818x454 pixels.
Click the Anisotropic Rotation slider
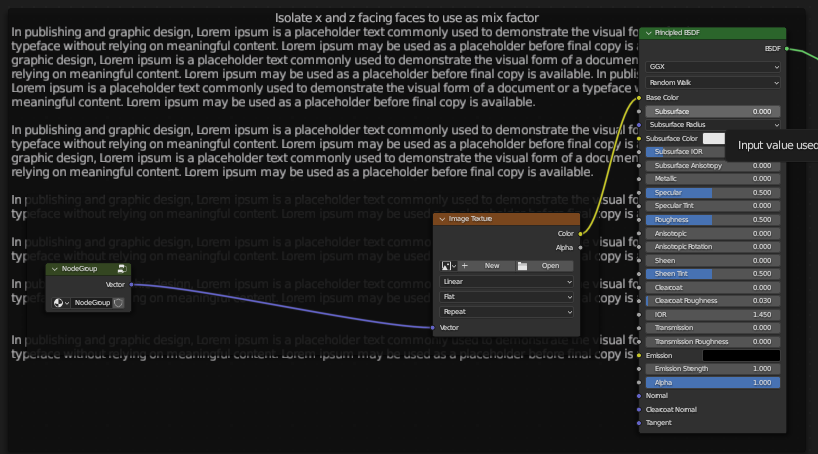pyautogui.click(x=713, y=247)
